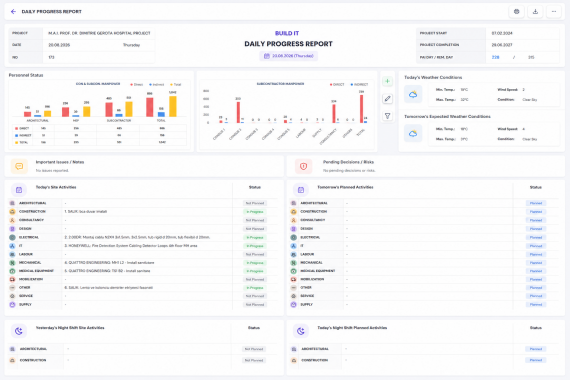The image size is (570, 380).
Task: Click the pencil edit icon
Action: tap(388, 99)
